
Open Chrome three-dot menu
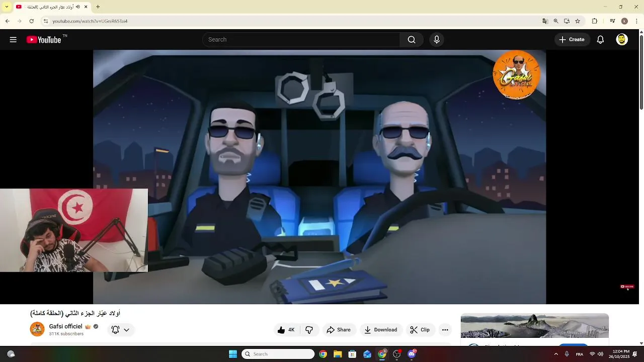point(637,21)
